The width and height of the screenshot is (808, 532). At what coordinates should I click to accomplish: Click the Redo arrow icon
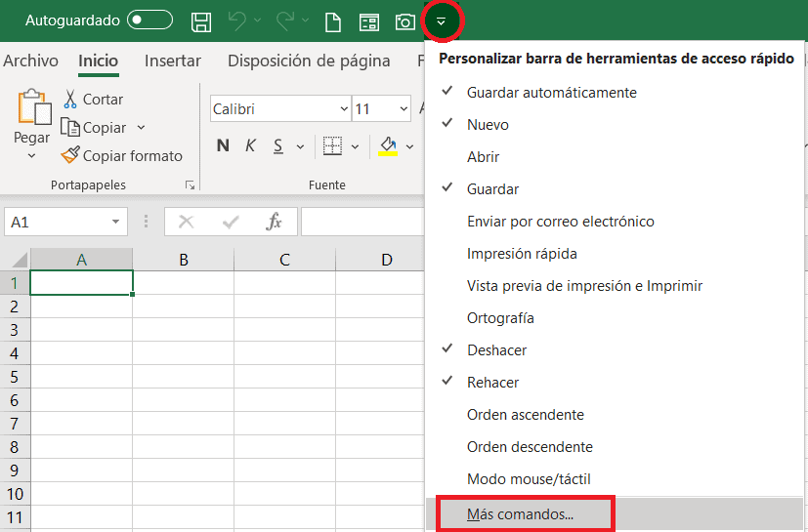click(285, 21)
